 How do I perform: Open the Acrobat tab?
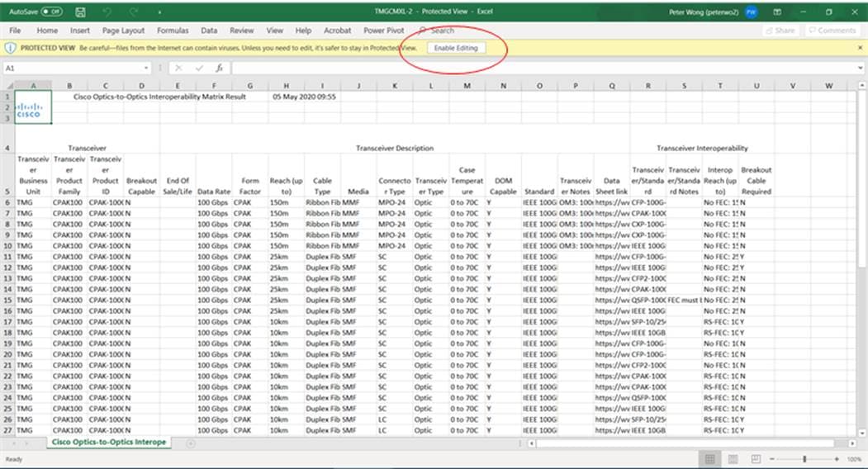(x=337, y=31)
